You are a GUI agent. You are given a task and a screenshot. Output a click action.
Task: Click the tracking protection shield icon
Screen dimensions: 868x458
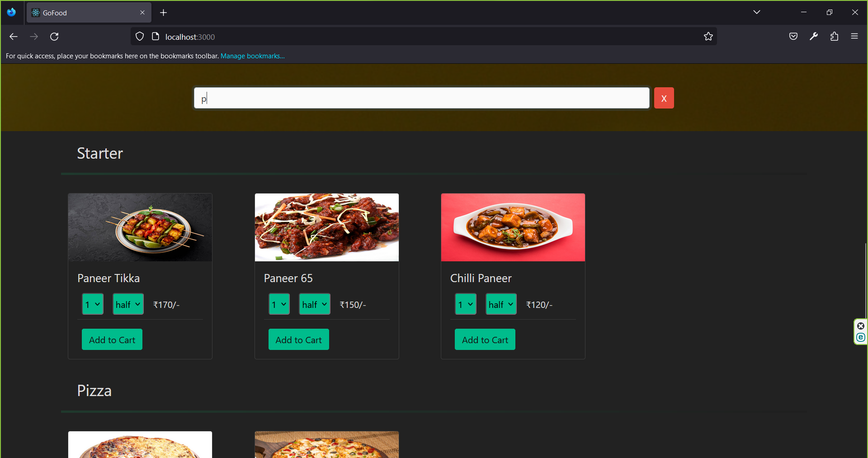click(x=139, y=36)
